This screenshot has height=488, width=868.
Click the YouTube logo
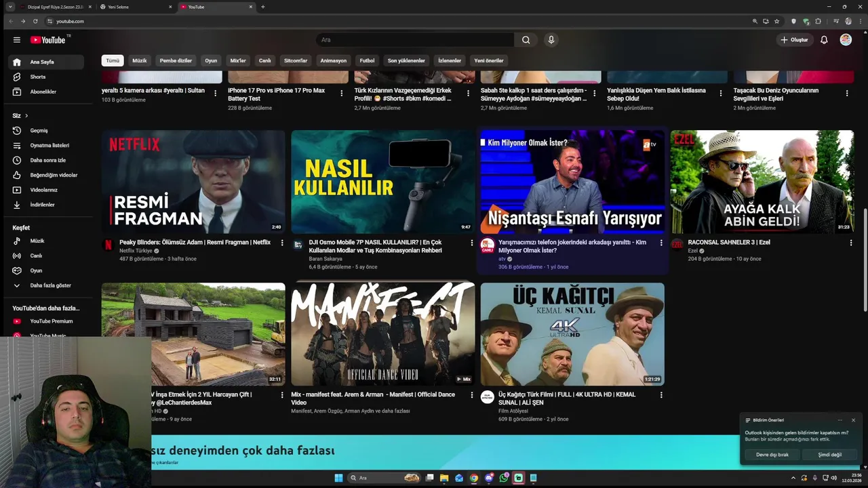48,40
